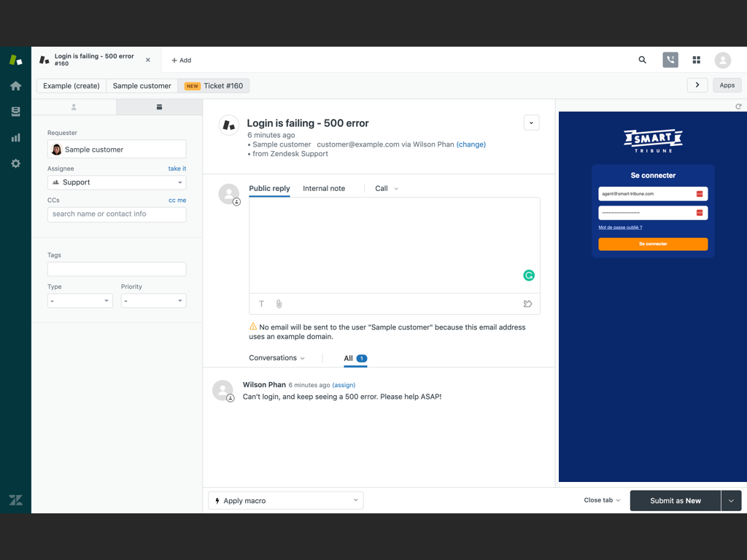Expand the Apply macro dropdown
747x560 pixels.
coord(285,500)
